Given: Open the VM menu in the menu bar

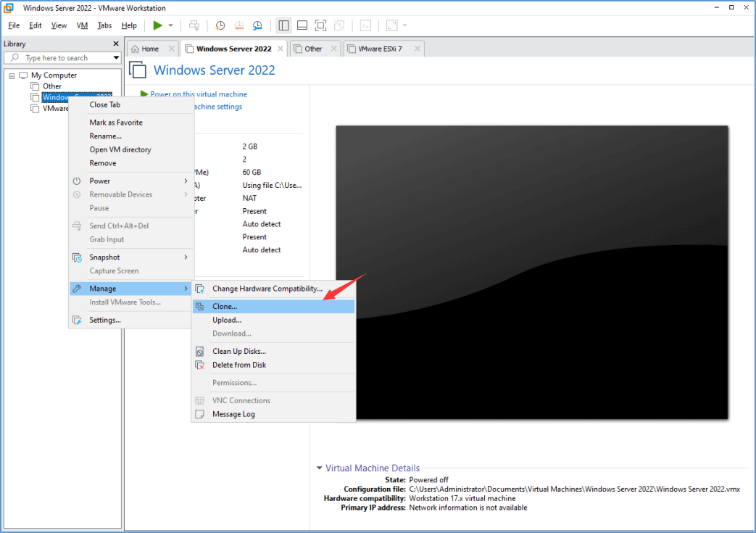Looking at the screenshot, I should click(x=82, y=25).
